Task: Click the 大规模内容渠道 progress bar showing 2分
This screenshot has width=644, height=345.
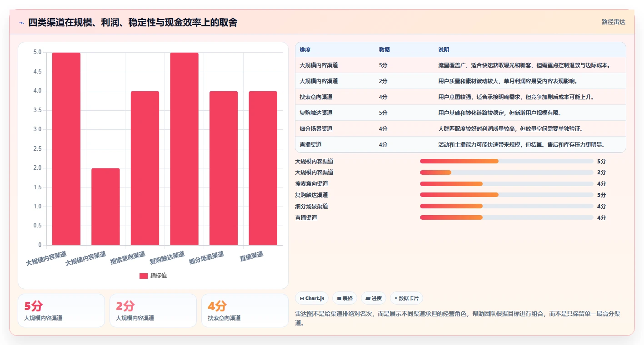Action: (507, 172)
